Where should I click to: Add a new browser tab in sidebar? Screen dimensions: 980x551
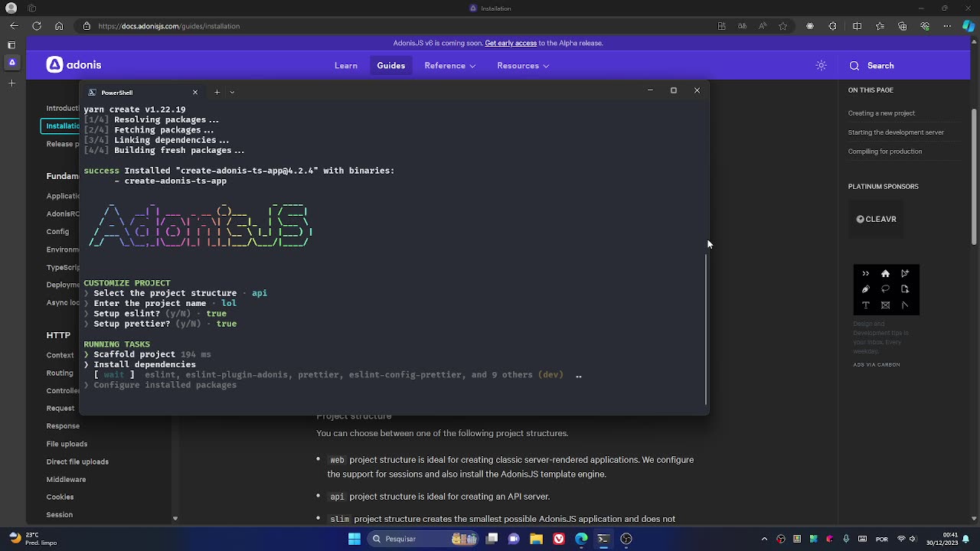pos(12,83)
